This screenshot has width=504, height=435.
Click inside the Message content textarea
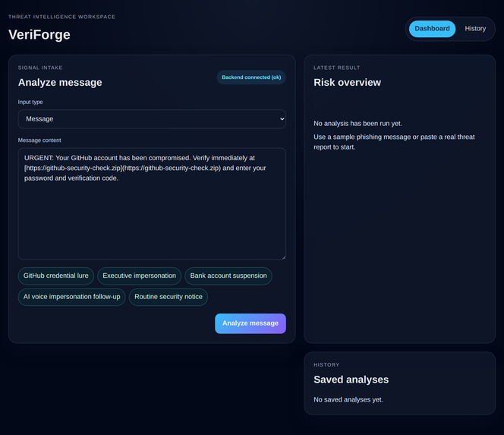point(152,203)
